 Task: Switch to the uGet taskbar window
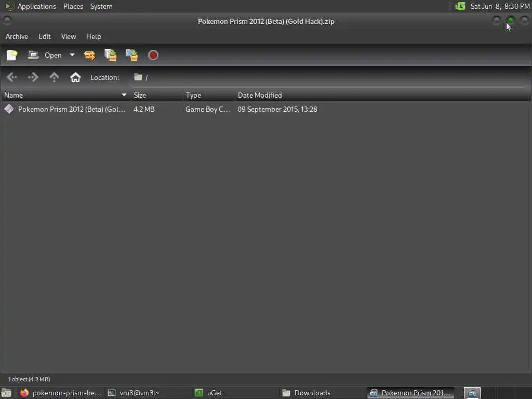[235, 393]
